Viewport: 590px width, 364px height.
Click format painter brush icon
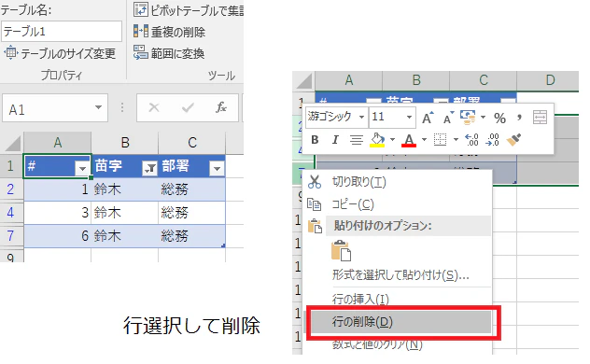click(514, 139)
